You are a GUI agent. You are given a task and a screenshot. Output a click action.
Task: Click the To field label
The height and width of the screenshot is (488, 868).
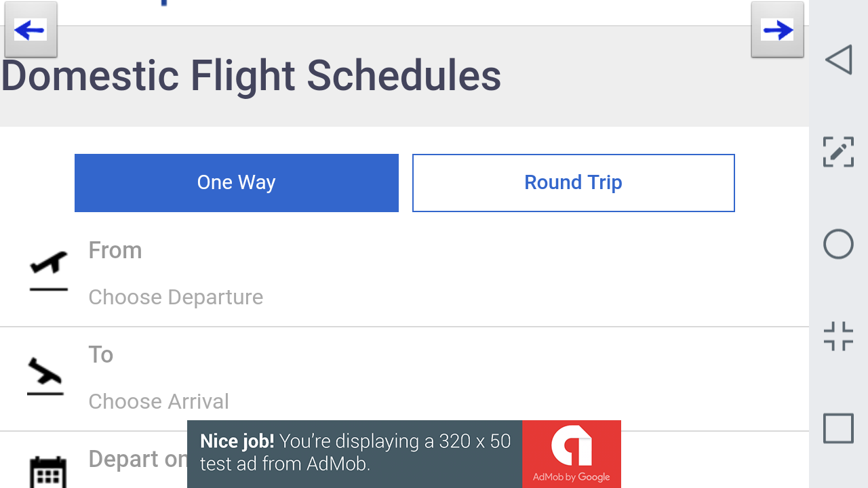click(x=101, y=354)
